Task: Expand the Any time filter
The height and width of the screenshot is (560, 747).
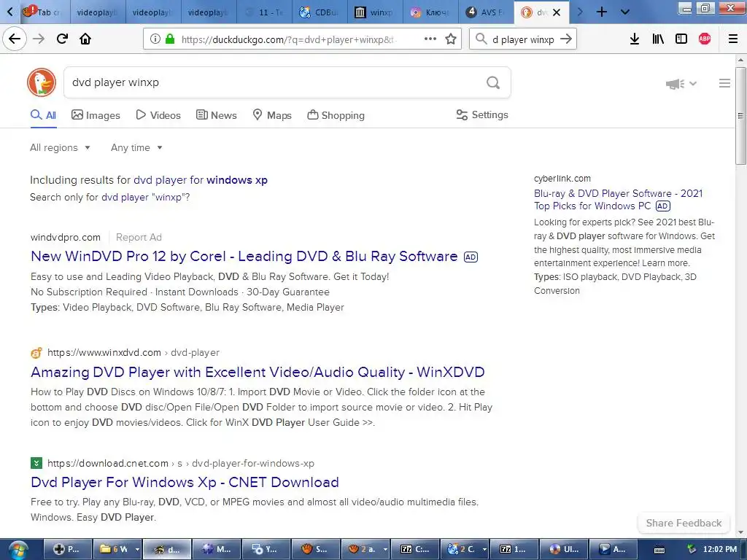Action: click(x=136, y=147)
